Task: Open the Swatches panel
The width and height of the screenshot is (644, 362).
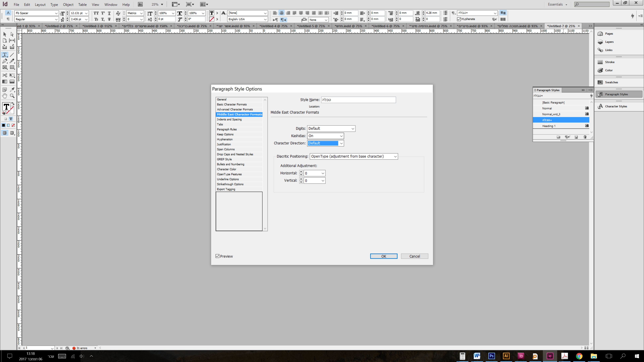Action: 611,82
